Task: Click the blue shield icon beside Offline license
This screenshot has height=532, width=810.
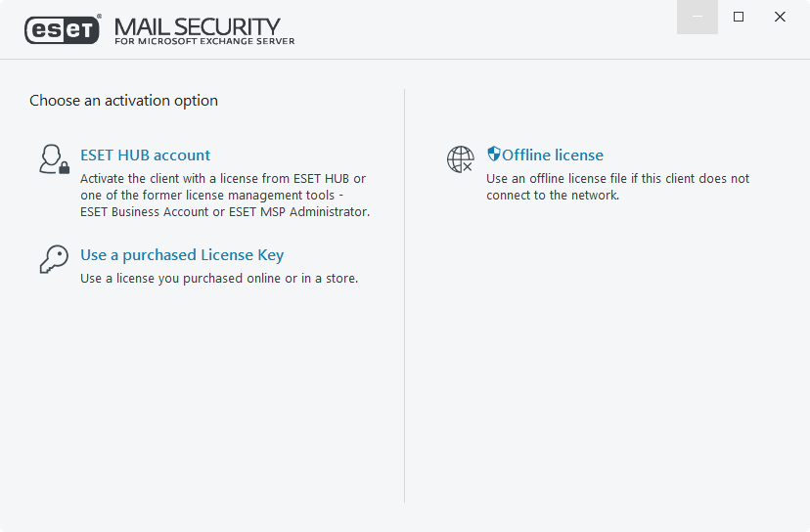Action: [494, 155]
